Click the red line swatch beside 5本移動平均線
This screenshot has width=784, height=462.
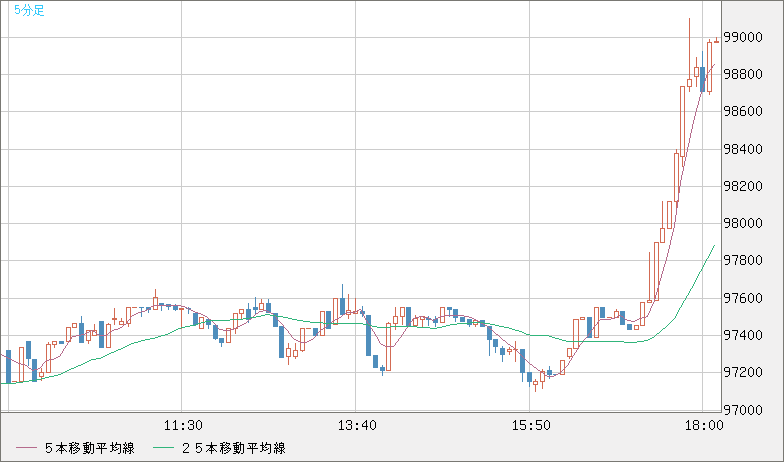(26, 448)
